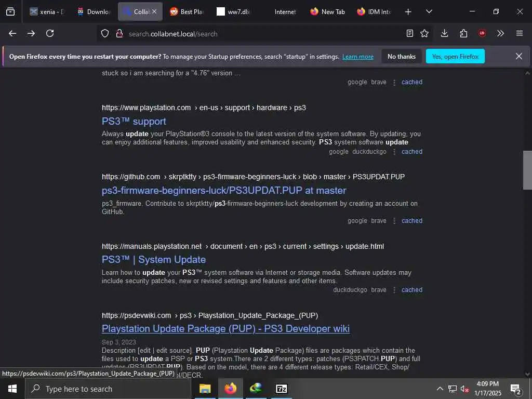The image size is (532, 399).
Task: Open the taskbar clock and date
Action: [487, 389]
